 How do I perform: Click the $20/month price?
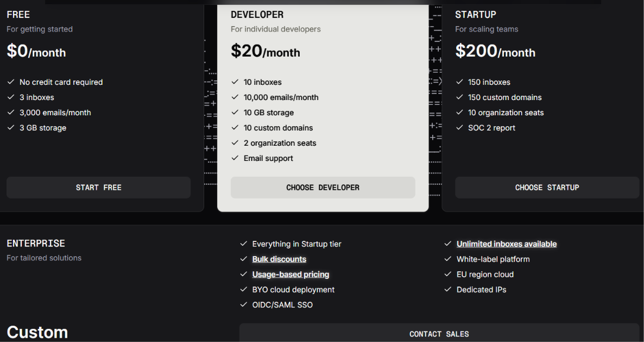click(x=266, y=52)
